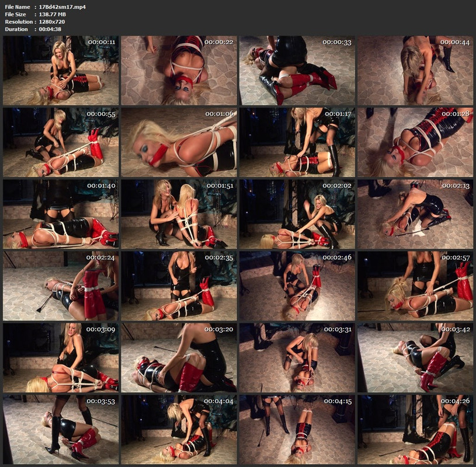Open the frame marked 00:04:04

tap(179, 430)
